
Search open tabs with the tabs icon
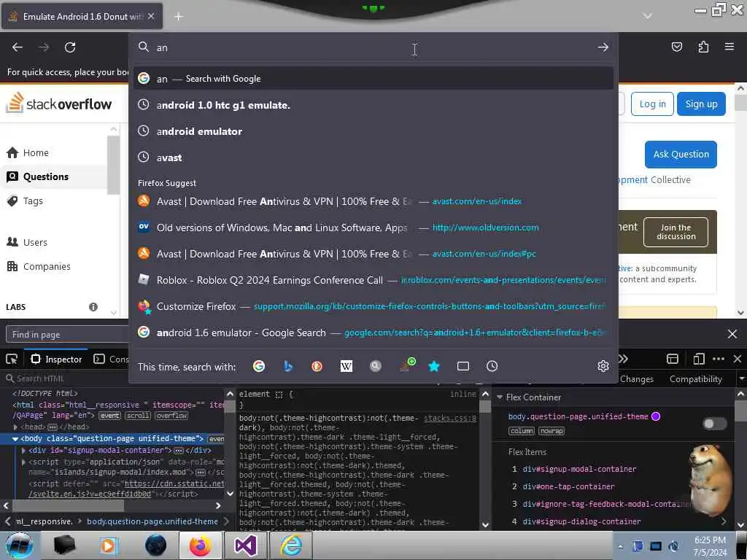[x=463, y=366]
